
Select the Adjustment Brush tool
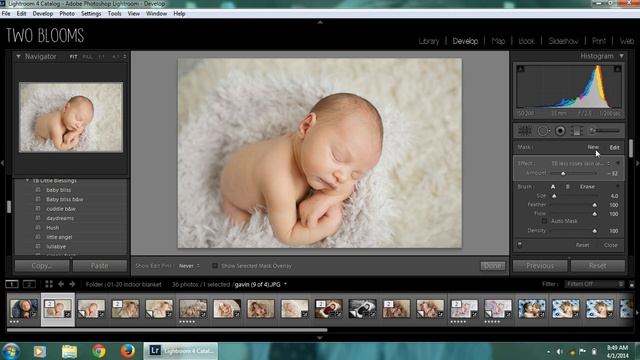[604, 131]
